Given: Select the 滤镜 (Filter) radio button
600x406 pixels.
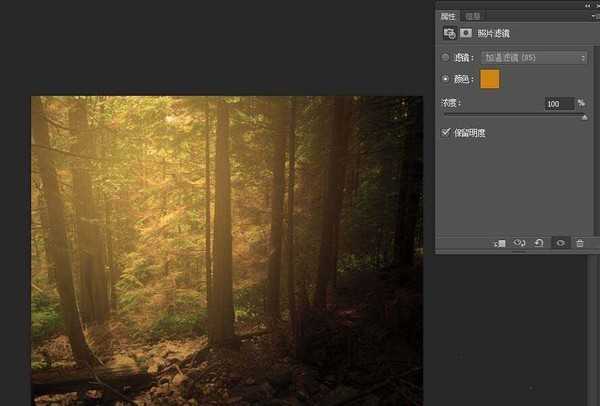Looking at the screenshot, I should [x=446, y=58].
